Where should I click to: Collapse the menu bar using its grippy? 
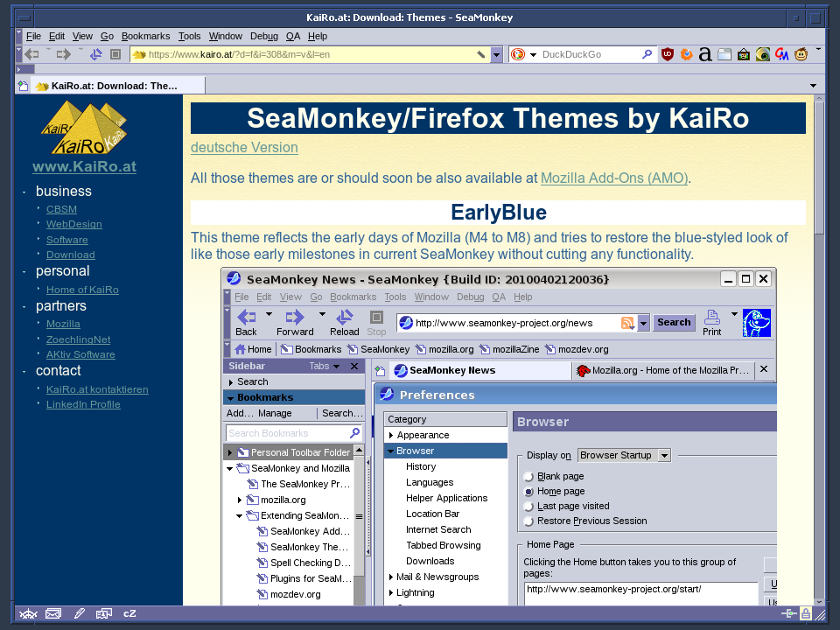19,36
